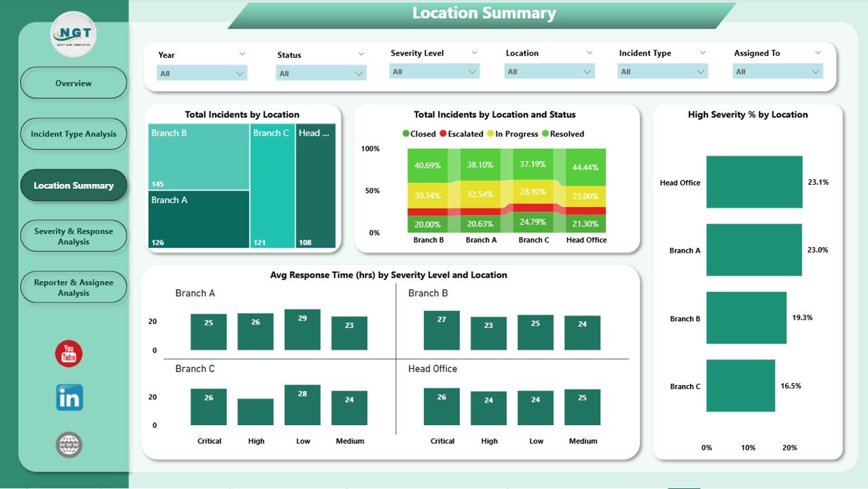Viewport: 868px width, 489px height.
Task: Go to the Overview page
Action: (x=73, y=84)
